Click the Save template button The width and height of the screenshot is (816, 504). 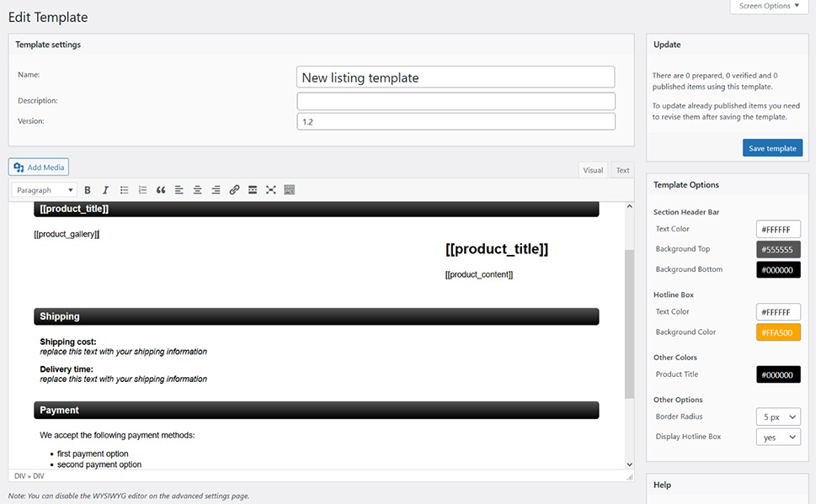pos(771,146)
